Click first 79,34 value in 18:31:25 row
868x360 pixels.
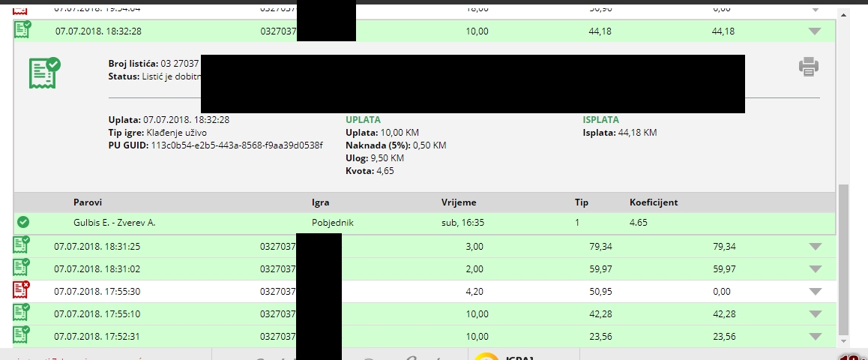click(x=600, y=247)
